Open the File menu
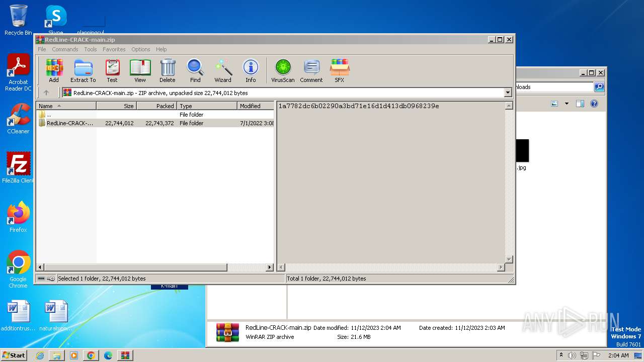Screen dimensions: 644x362 coord(42,49)
